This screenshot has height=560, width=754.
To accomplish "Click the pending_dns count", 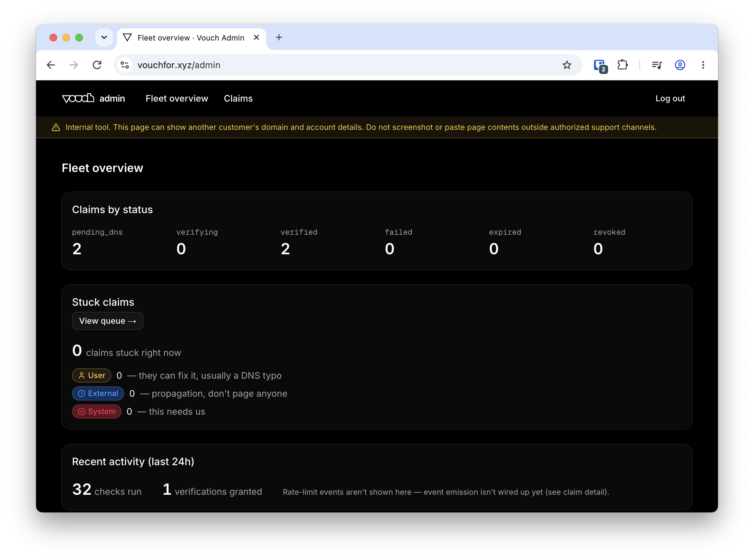I will pyautogui.click(x=77, y=249).
